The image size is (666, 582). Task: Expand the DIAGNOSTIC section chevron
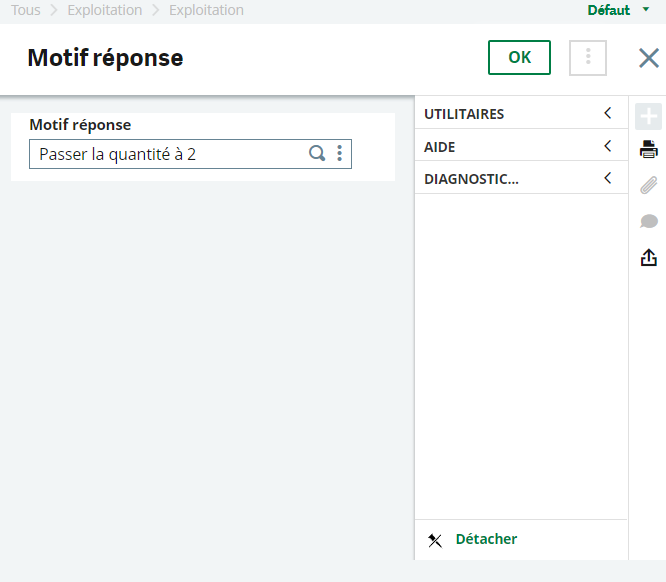pyautogui.click(x=607, y=179)
